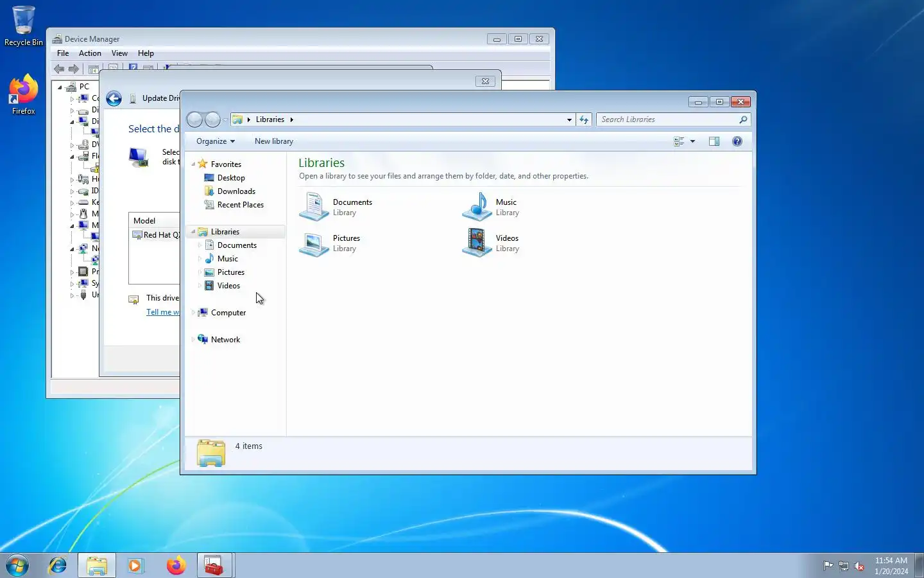Launch Internet Explorer from the taskbar
This screenshot has width=924, height=578.
pos(58,565)
